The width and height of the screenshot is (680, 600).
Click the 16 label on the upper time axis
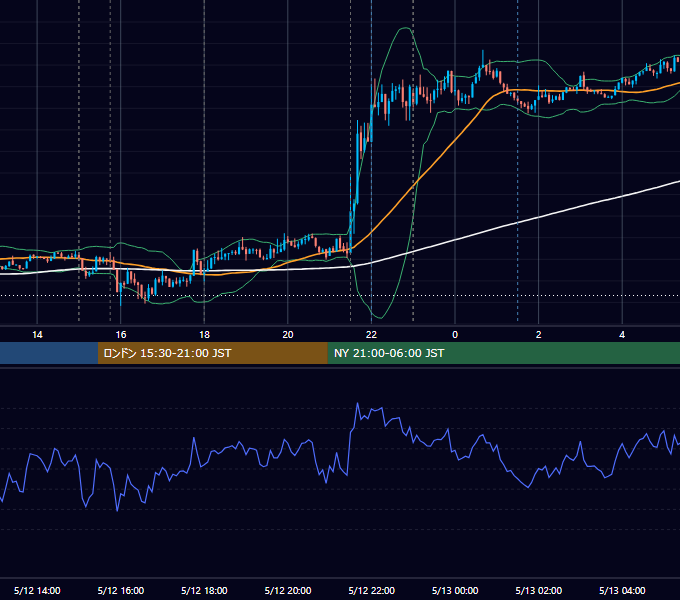tap(121, 335)
